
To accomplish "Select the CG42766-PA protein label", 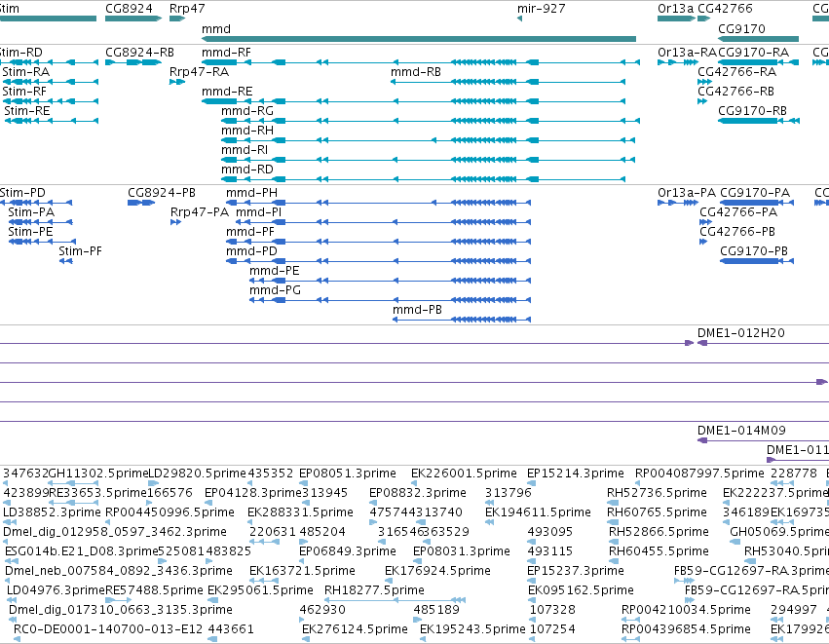I will point(738,212).
